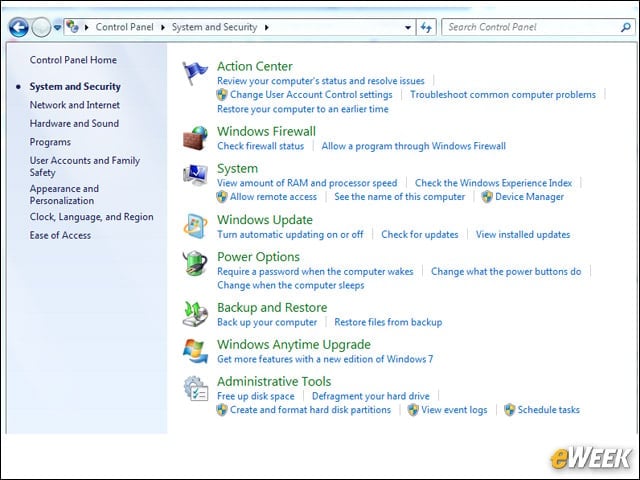The image size is (640, 480).
Task: Click the Administrative Tools gear icon
Action: point(195,388)
